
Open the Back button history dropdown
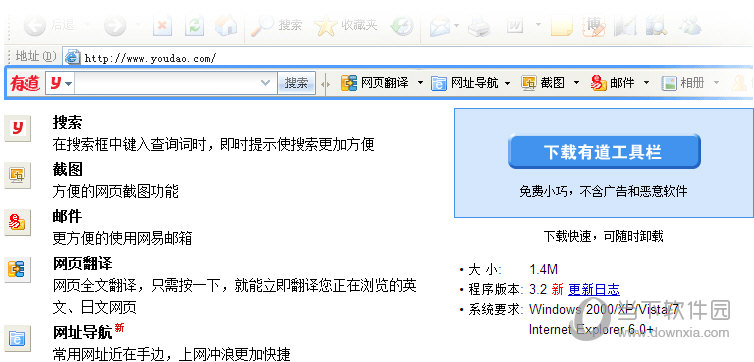[x=86, y=25]
